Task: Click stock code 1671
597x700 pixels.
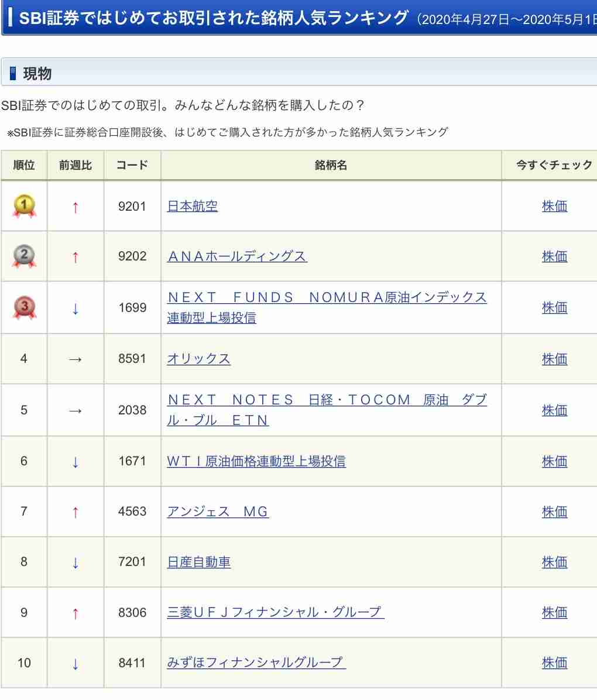Action: pyautogui.click(x=132, y=461)
